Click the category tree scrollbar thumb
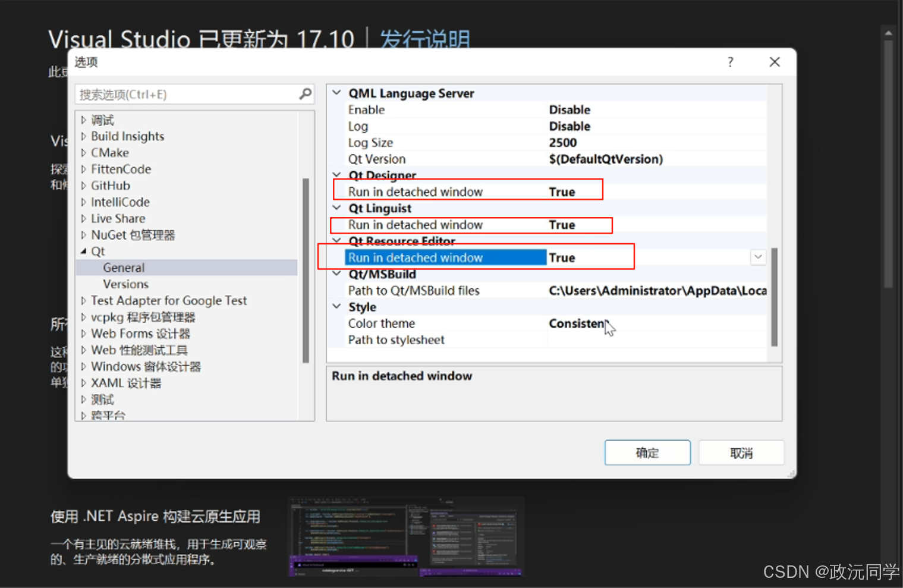 point(306,271)
